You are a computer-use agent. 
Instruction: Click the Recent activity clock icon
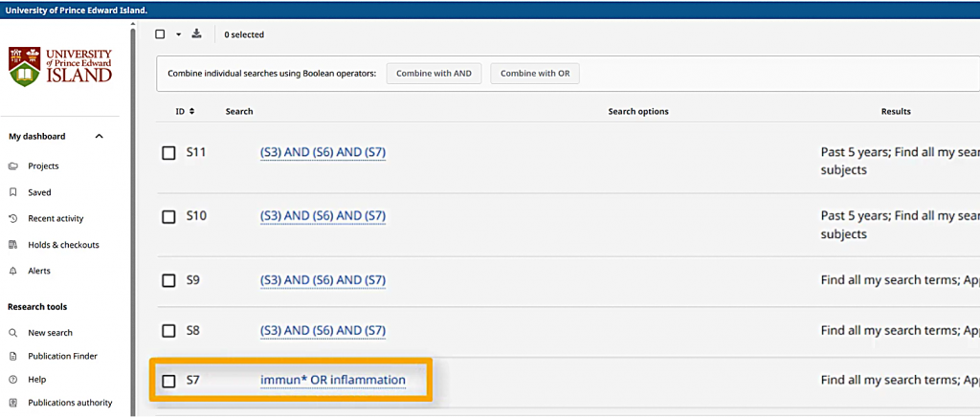click(13, 219)
